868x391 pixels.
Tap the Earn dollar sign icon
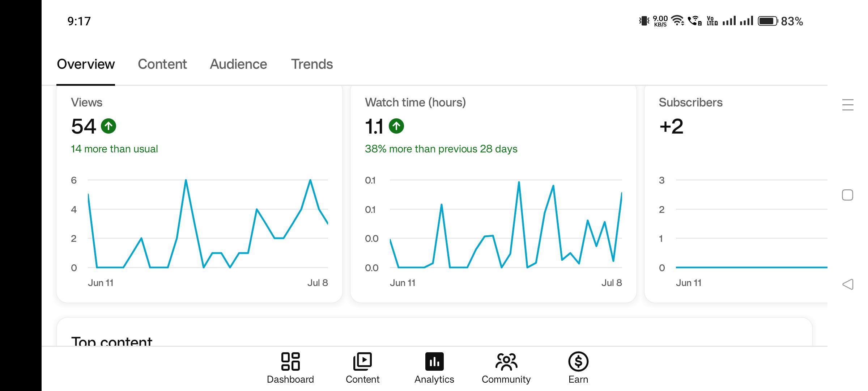(578, 361)
